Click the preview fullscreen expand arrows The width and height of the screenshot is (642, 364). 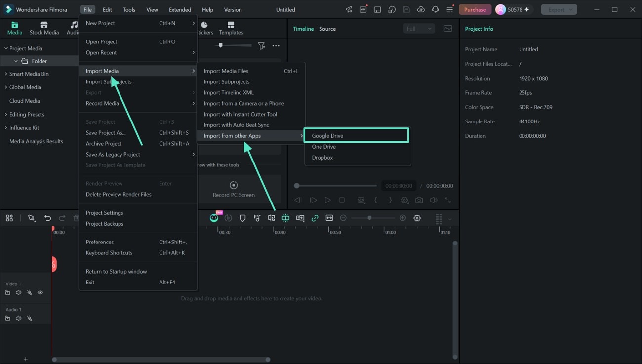(x=448, y=200)
